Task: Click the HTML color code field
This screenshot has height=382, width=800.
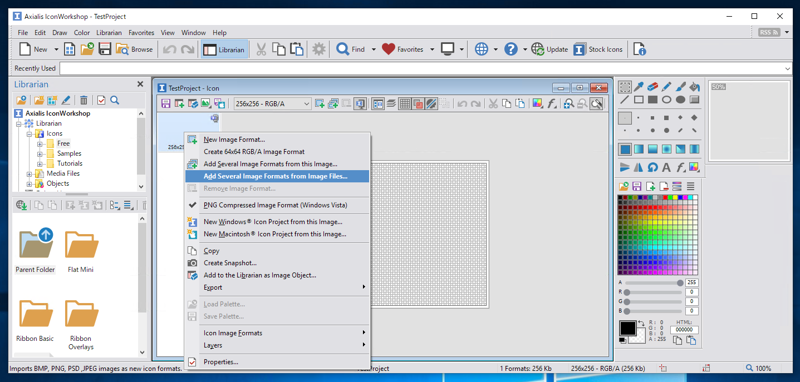Action: (685, 330)
